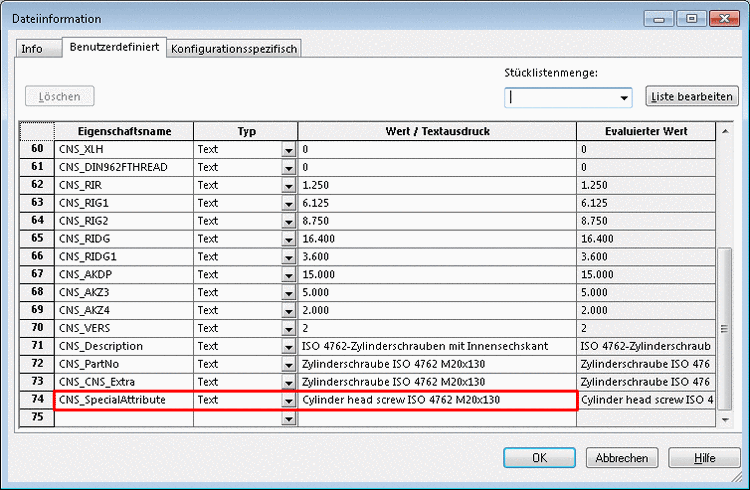Close the Dateiinformation dialog
This screenshot has height=490, width=750.
tap(725, 19)
